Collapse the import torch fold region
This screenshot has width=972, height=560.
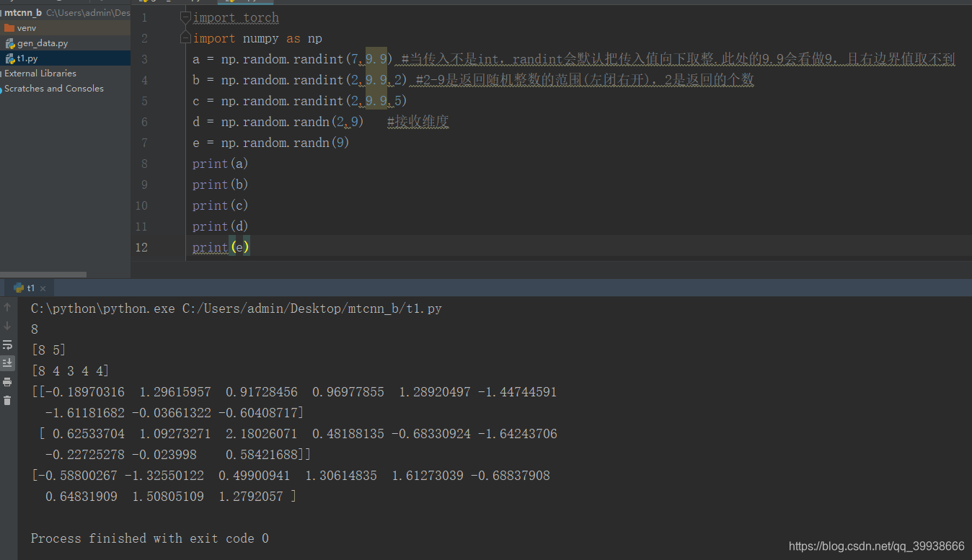185,16
